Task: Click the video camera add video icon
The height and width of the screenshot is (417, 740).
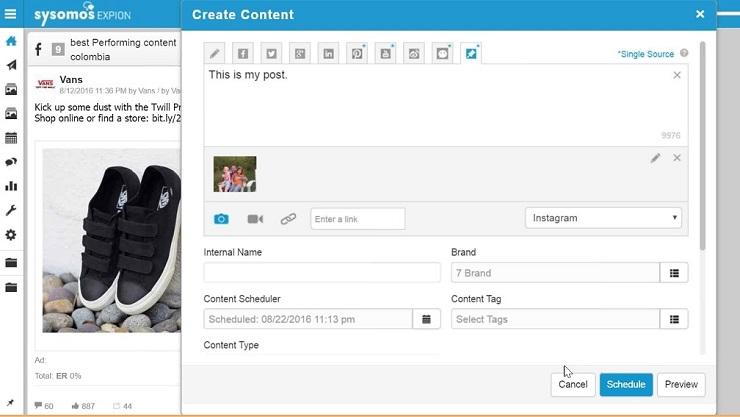Action: pos(255,219)
